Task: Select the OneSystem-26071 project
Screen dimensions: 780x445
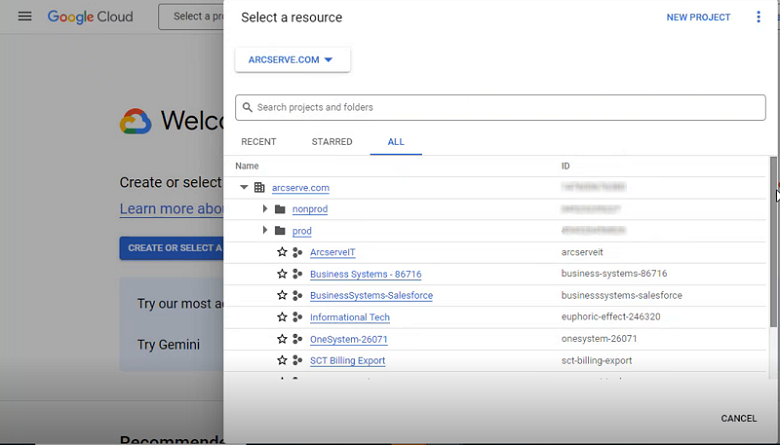Action: pyautogui.click(x=349, y=339)
